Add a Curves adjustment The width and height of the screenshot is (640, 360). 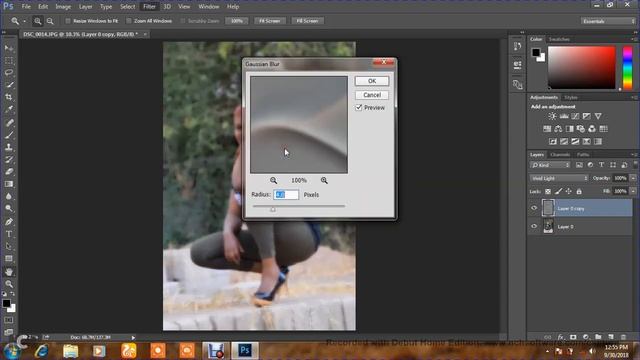pyautogui.click(x=575, y=116)
